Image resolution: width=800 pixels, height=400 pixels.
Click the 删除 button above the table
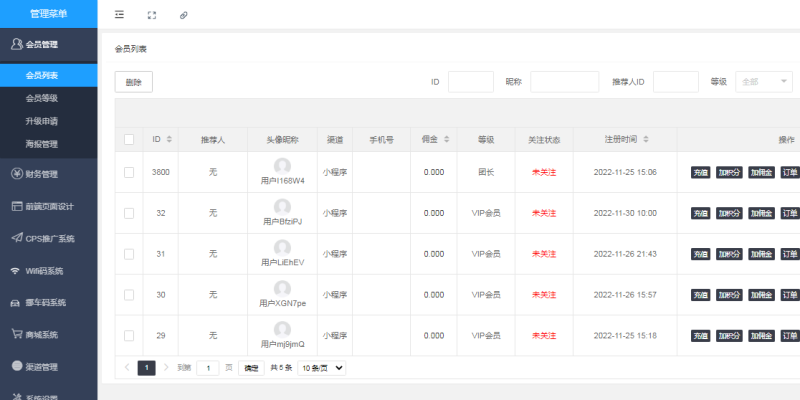134,82
